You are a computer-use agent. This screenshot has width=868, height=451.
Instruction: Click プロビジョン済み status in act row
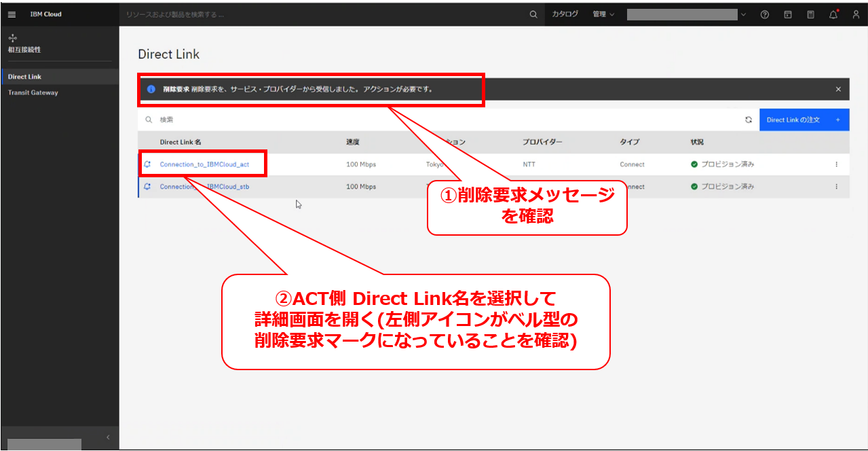(x=723, y=164)
